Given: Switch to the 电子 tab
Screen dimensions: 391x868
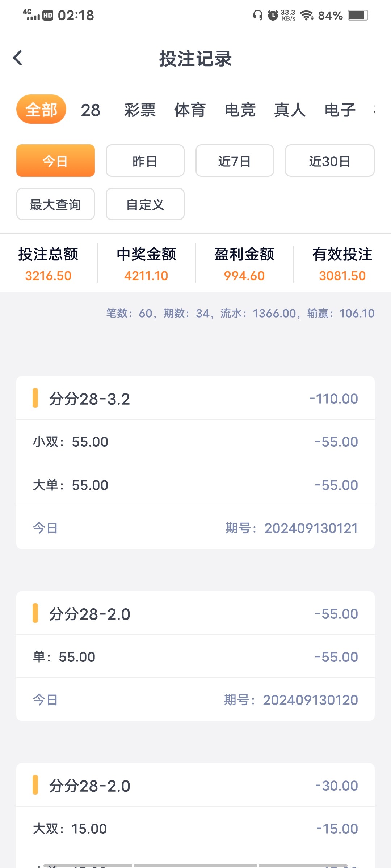Looking at the screenshot, I should pos(340,110).
